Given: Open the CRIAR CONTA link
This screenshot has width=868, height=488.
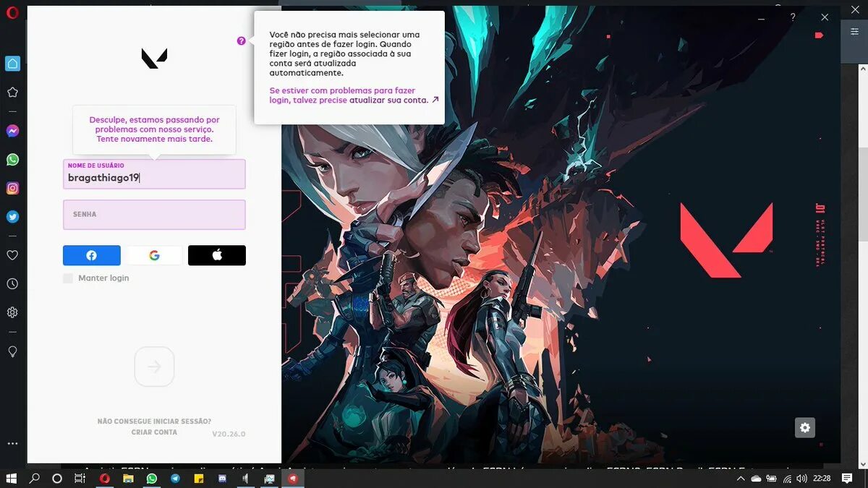Looking at the screenshot, I should click(155, 432).
